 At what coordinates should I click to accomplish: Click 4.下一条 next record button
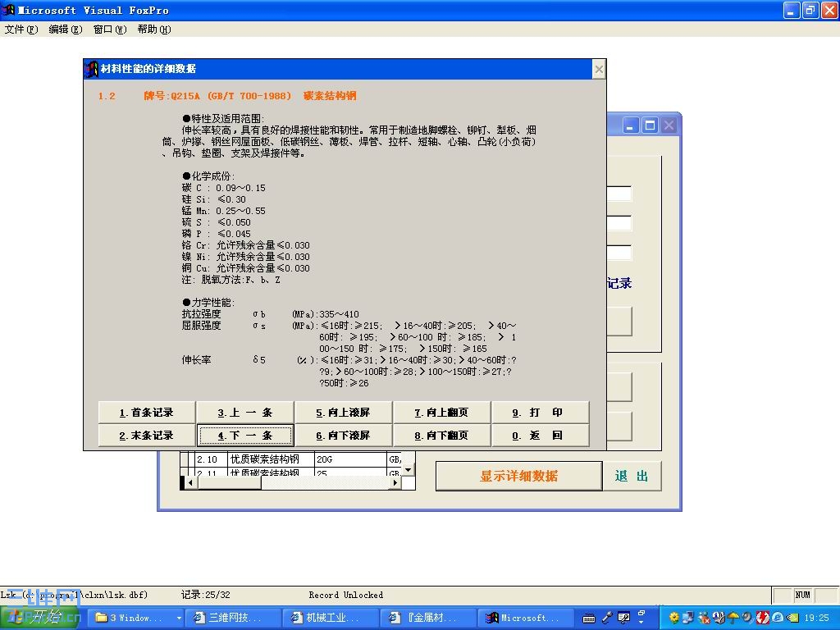245,436
